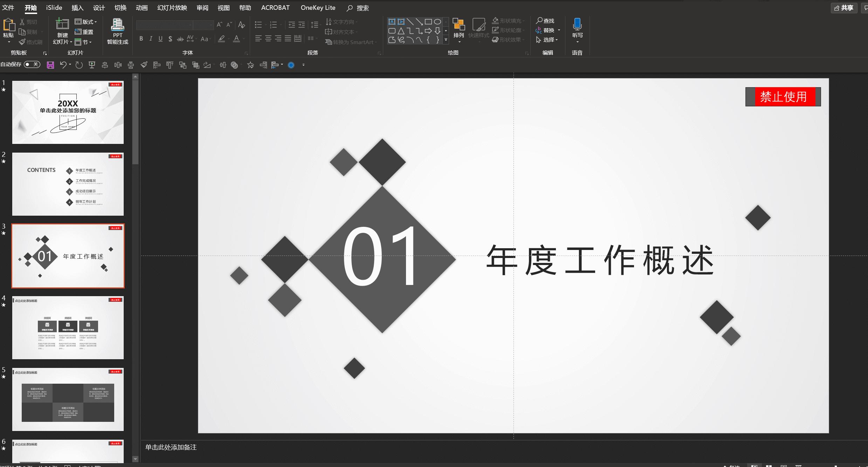868x467 pixels.
Task: Click the PPT 智能生成 button
Action: coord(117,32)
